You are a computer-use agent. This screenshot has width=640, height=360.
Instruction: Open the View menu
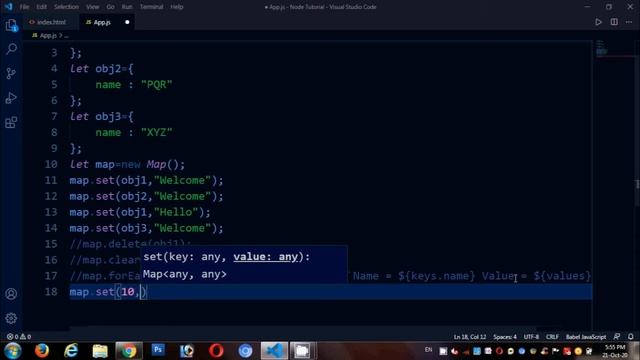coord(92,7)
